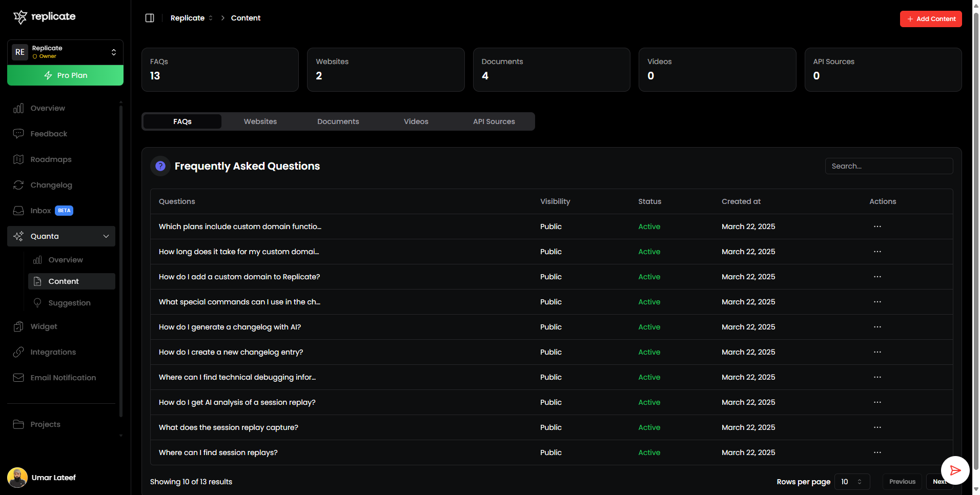Click the user avatar of Umar Lateef

point(17,478)
